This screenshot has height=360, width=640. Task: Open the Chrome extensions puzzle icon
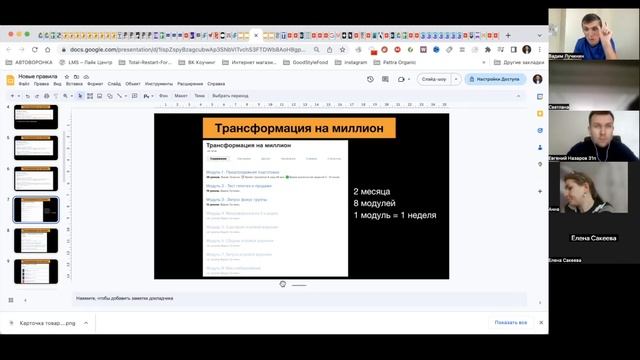pos(488,49)
